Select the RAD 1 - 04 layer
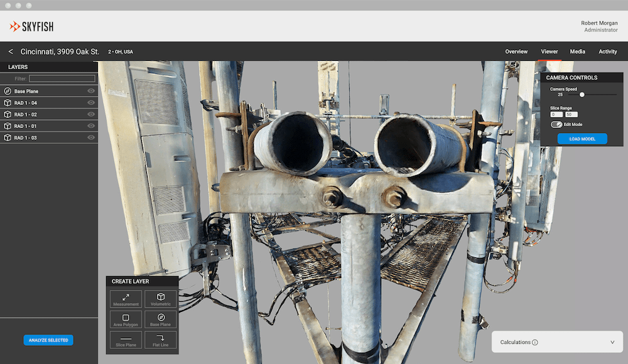 click(x=49, y=102)
